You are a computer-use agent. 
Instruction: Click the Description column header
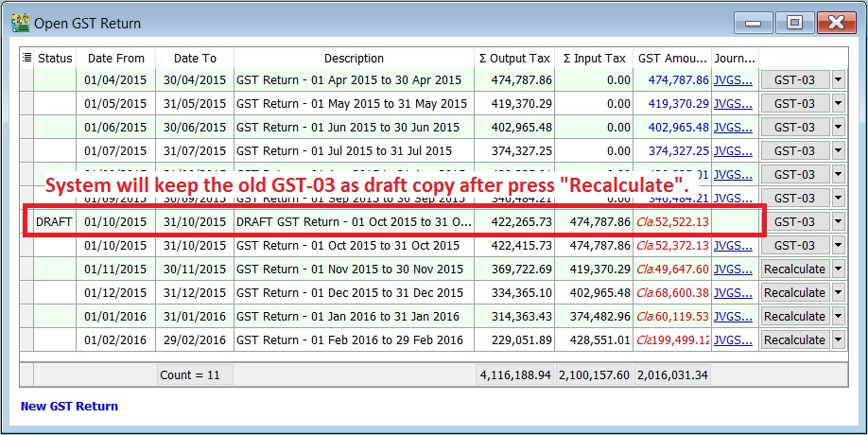[354, 59]
